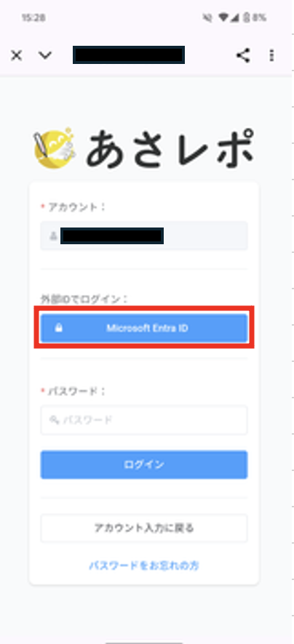Expand the downward chevron in top bar
Image resolution: width=294 pixels, height=644 pixels.
click(44, 55)
